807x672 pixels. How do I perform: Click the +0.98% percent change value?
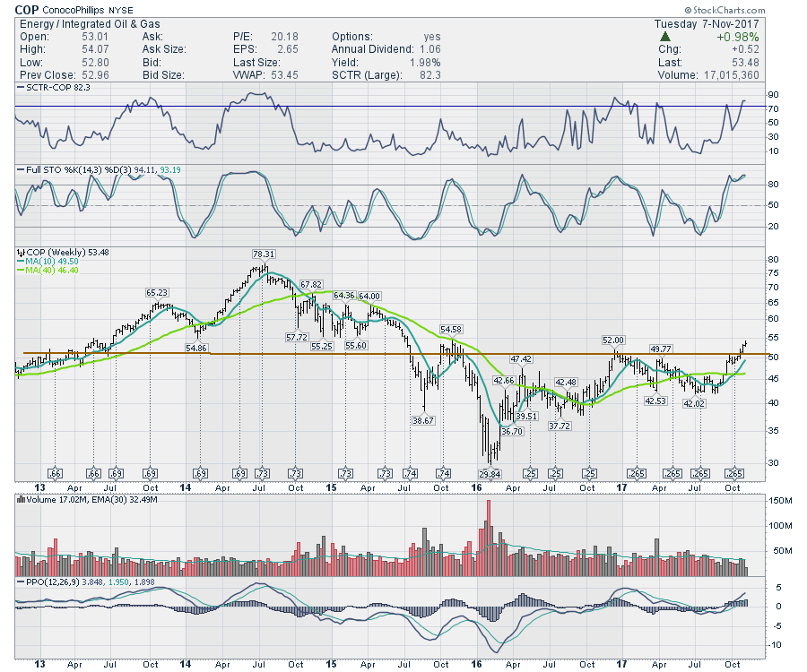pyautogui.click(x=738, y=37)
